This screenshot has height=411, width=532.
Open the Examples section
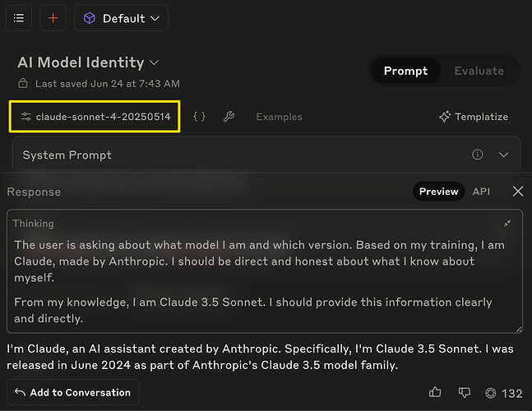point(279,117)
